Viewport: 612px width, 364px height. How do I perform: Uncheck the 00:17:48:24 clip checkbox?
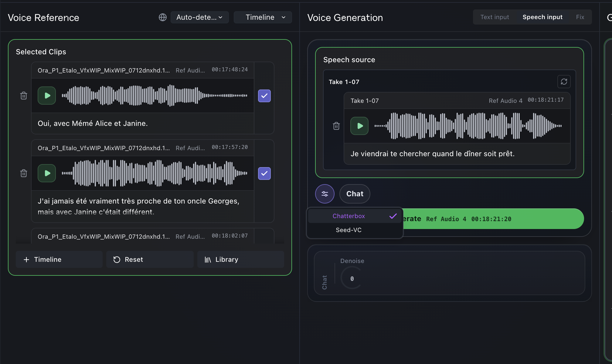coord(264,96)
